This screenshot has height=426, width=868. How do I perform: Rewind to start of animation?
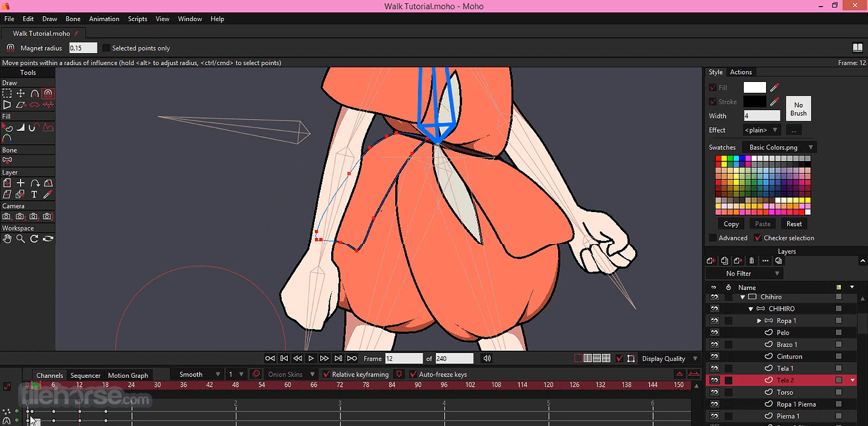pos(270,359)
